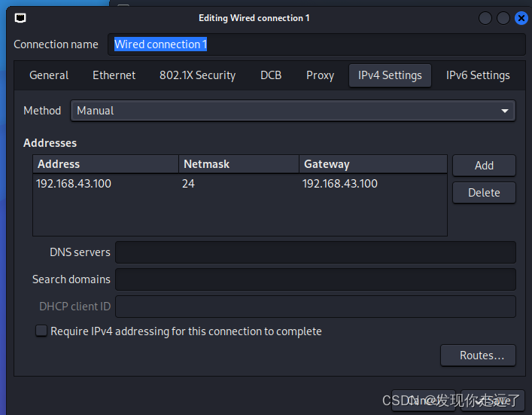Open the Method dropdown set to Manual
Image resolution: width=532 pixels, height=415 pixels.
pyautogui.click(x=293, y=111)
